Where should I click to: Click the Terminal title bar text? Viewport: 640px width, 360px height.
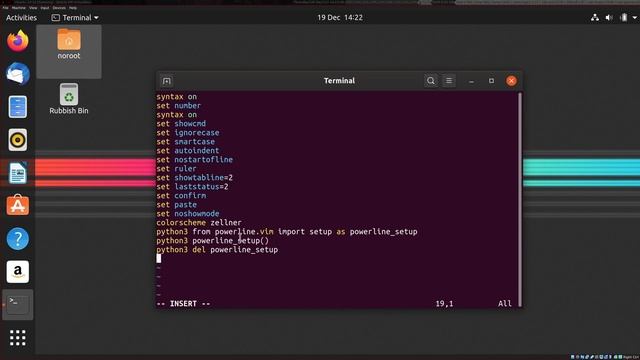point(339,81)
